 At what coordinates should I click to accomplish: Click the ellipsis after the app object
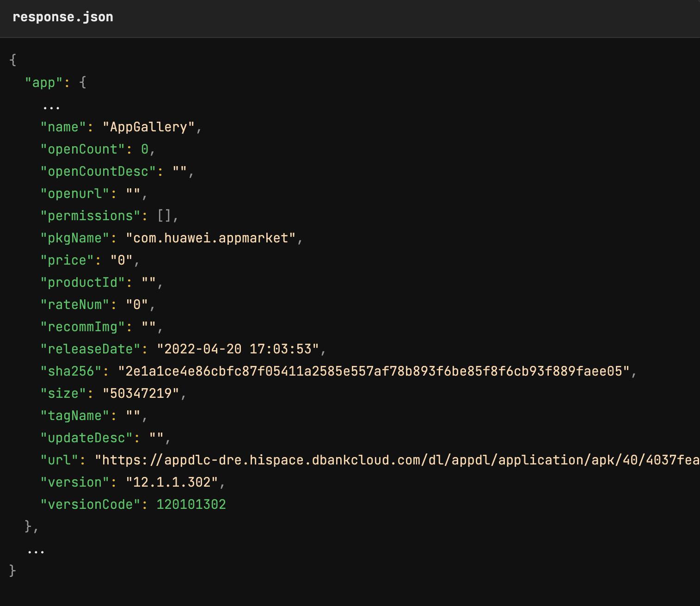(36, 553)
